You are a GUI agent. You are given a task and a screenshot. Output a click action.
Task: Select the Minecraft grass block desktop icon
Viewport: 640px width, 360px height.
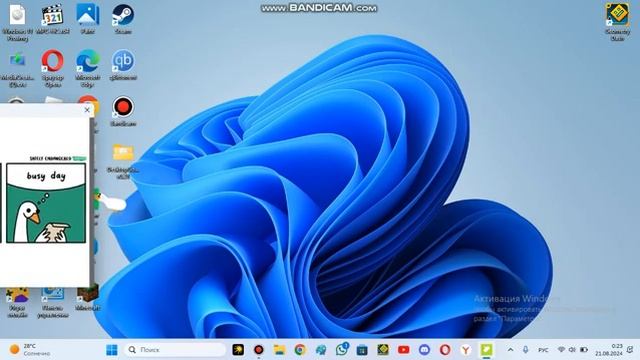88,299
